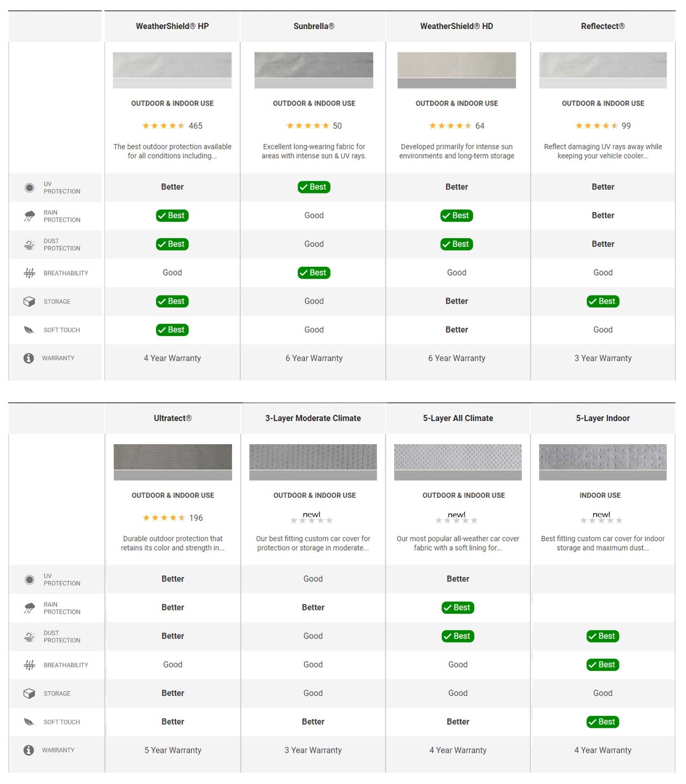
Task: Click the Soft Touch feather icon in the top table
Action: point(29,330)
